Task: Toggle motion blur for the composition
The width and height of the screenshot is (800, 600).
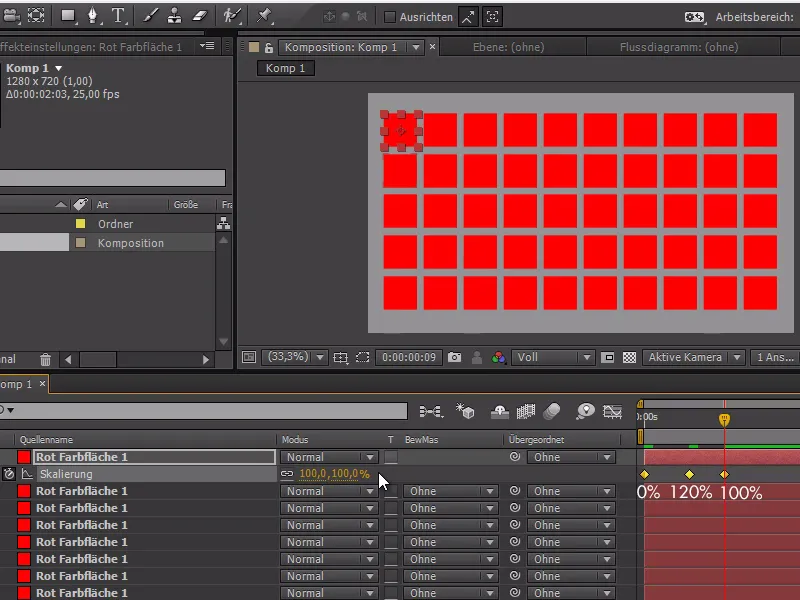Action: tap(552, 411)
